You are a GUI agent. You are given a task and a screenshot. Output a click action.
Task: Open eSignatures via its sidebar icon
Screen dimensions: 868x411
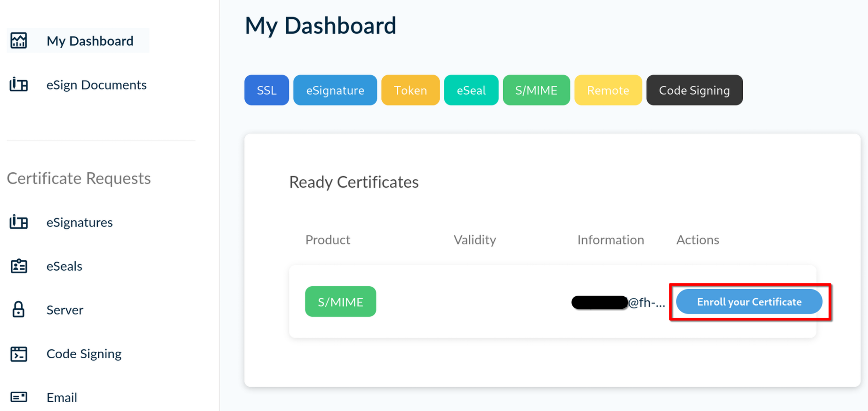(x=19, y=222)
